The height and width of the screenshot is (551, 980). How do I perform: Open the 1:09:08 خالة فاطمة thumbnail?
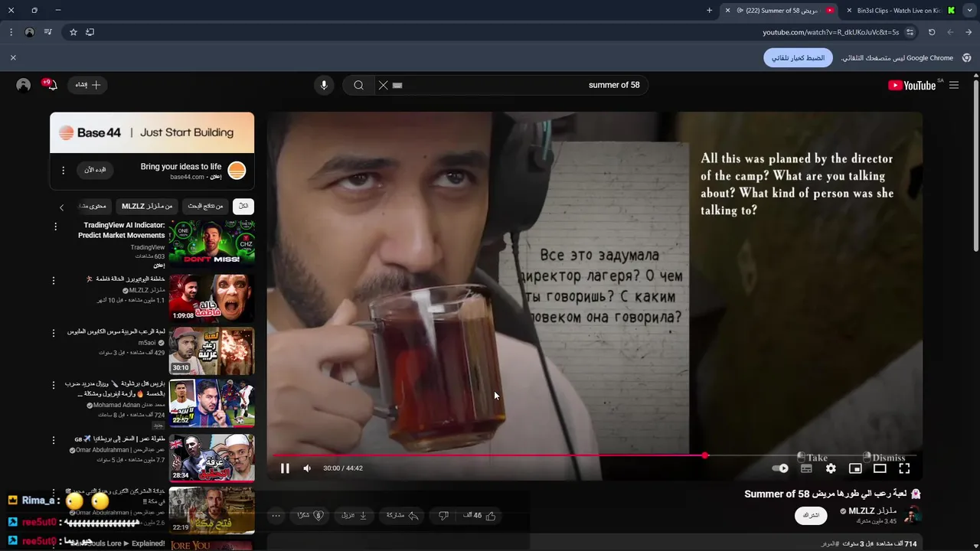point(211,298)
